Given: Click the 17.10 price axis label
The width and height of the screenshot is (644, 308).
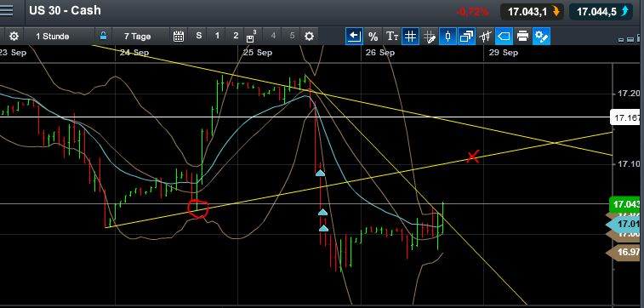Looking at the screenshot, I should pyautogui.click(x=629, y=164).
